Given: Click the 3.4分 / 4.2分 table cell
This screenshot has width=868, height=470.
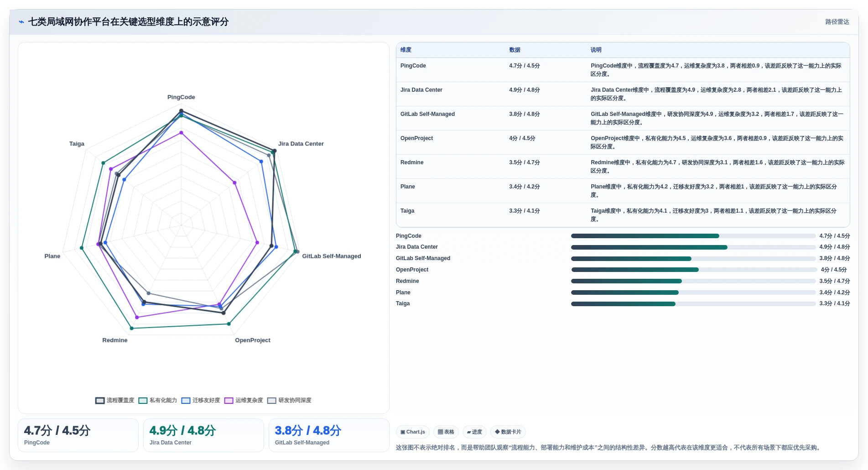Looking at the screenshot, I should coord(525,187).
